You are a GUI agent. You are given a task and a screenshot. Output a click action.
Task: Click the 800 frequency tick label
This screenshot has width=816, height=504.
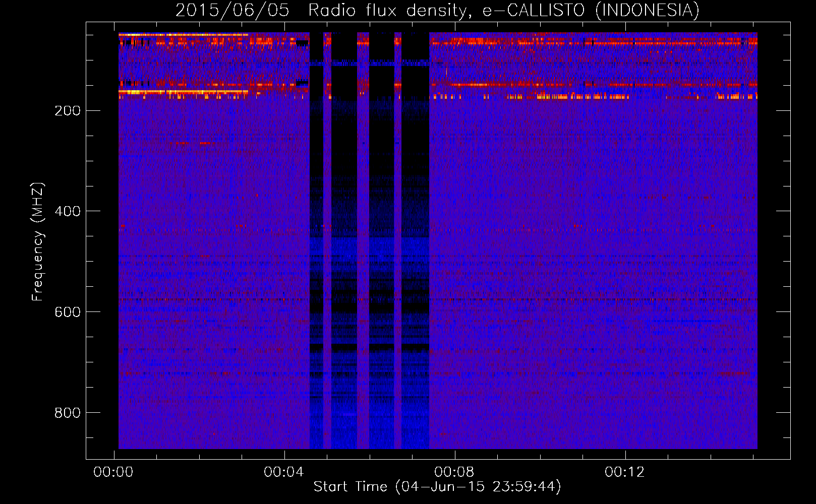pos(68,413)
